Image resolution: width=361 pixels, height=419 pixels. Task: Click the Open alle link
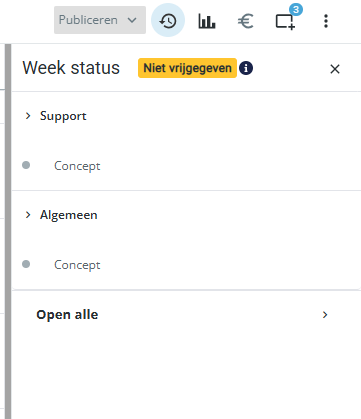click(67, 315)
